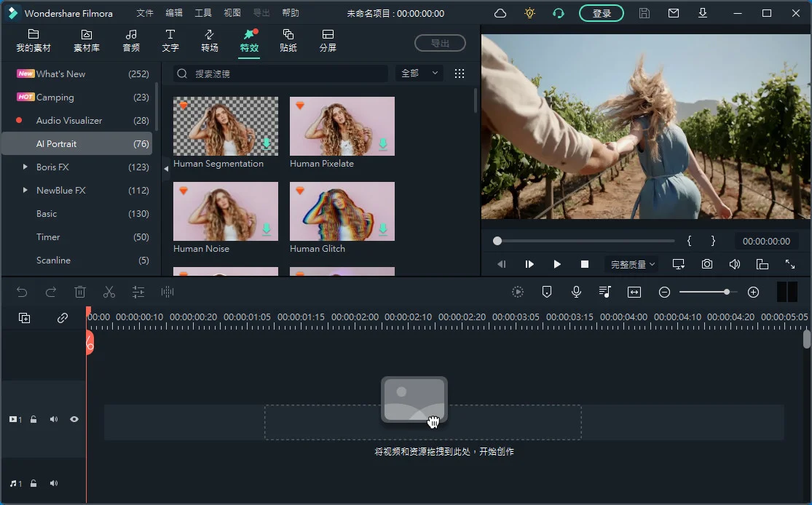Take a snapshot with the camera icon
This screenshot has width=812, height=505.
pyautogui.click(x=706, y=264)
